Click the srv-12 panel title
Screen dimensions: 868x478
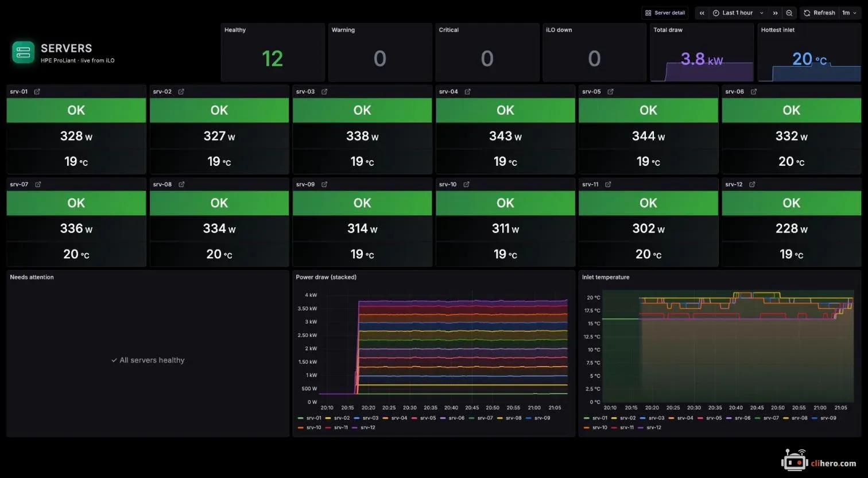734,184
